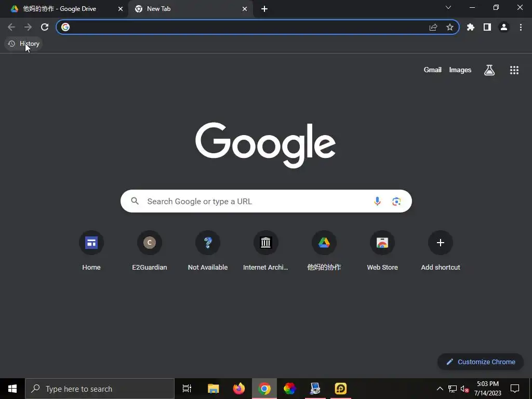Search by image with Lens icon
Screen dimensions: 532x399
[396, 201]
